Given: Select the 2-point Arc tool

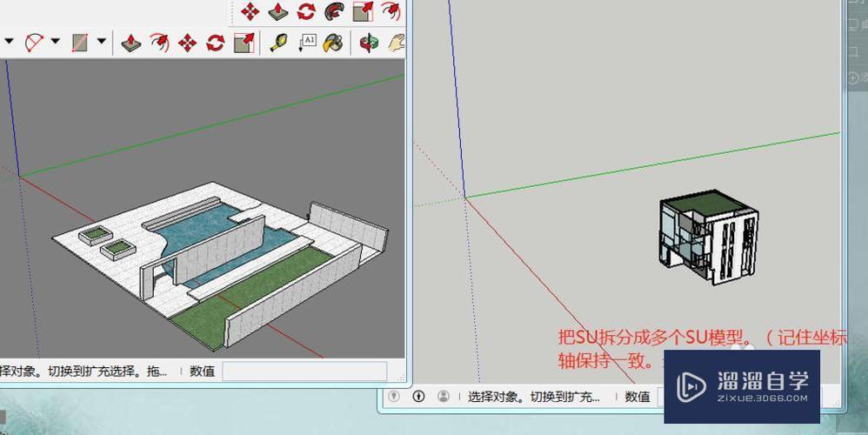Looking at the screenshot, I should click(x=36, y=42).
